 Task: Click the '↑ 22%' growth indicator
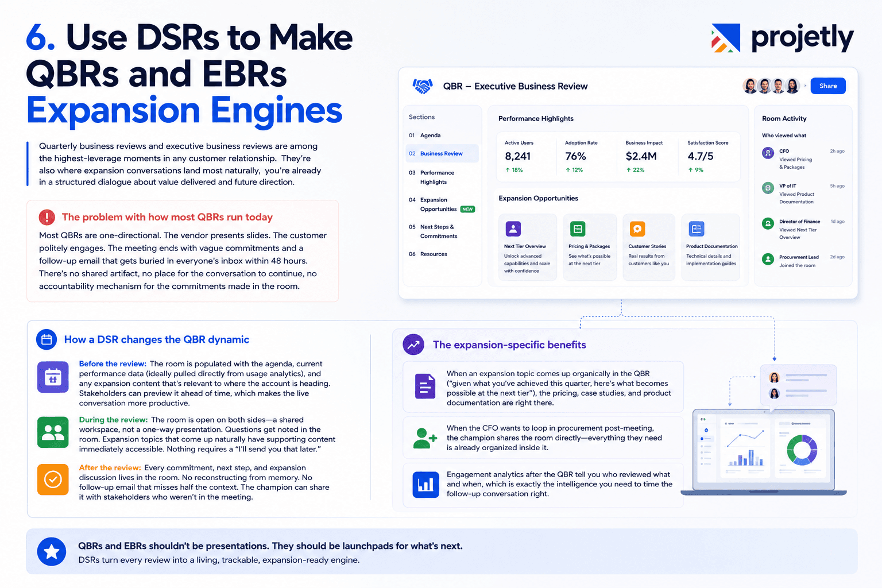point(635,170)
